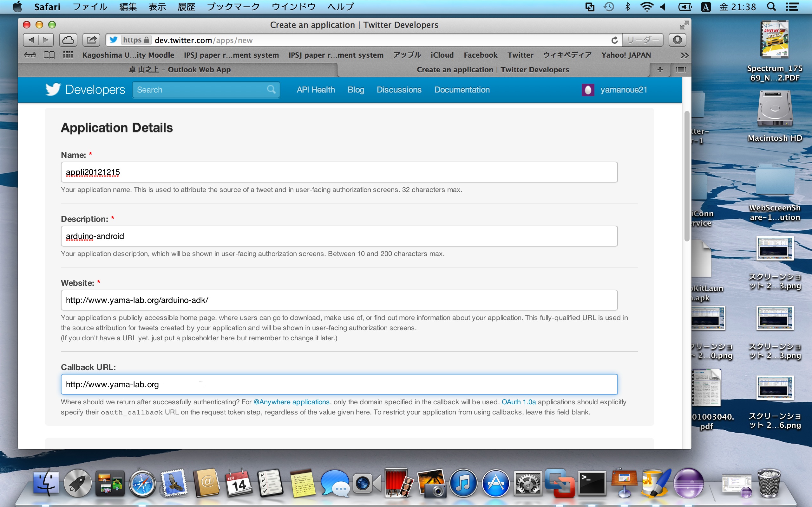
Task: Click the Callback URL input field
Action: [x=339, y=384]
